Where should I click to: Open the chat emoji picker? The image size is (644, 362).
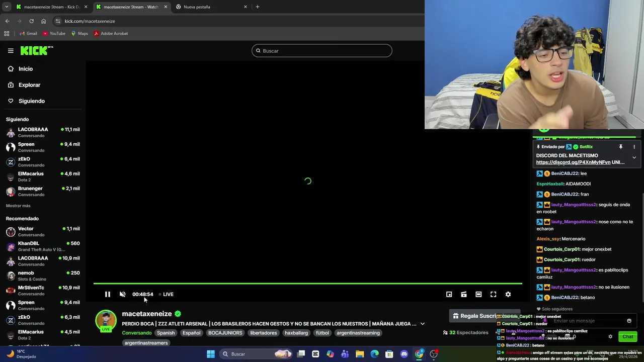[x=629, y=321]
